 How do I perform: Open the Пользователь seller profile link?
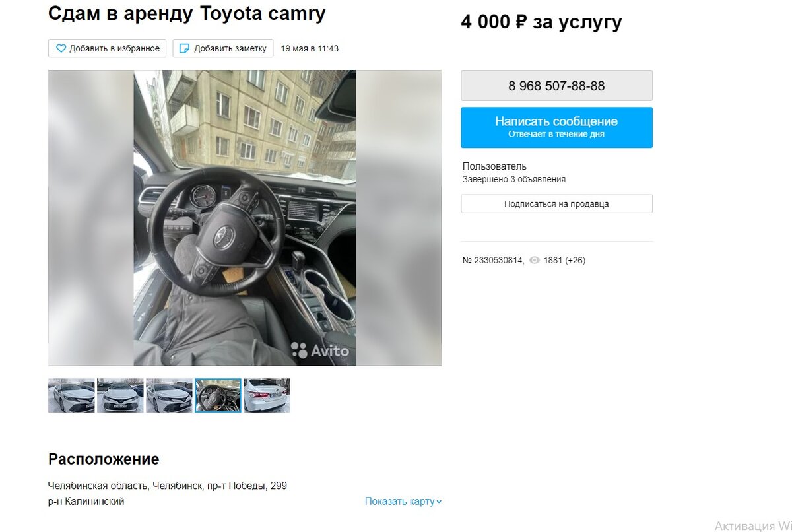494,166
